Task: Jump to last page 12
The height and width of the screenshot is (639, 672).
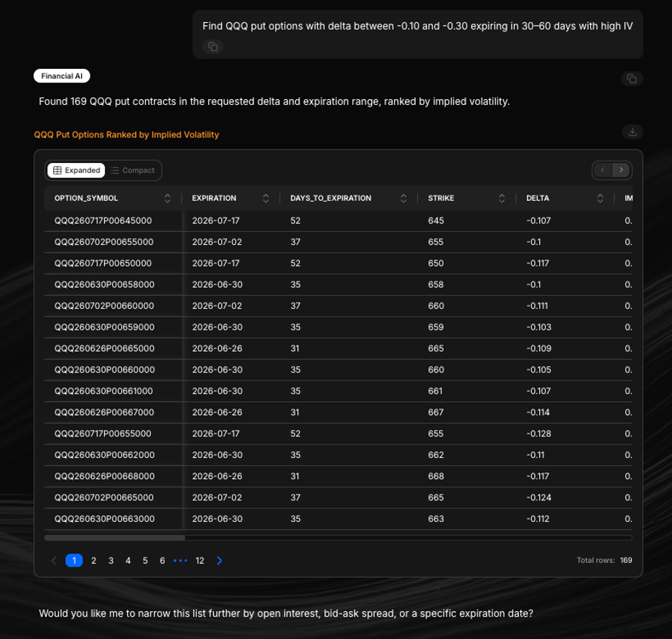Action: pyautogui.click(x=200, y=561)
